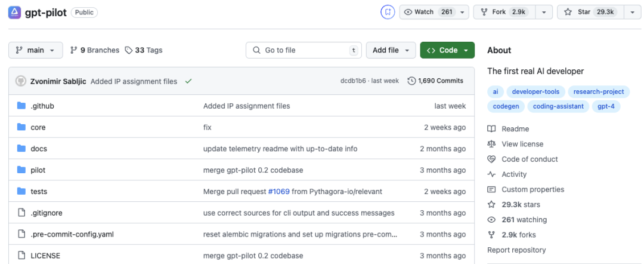Open the Readme link in About
The image size is (644, 264).
click(x=509, y=129)
